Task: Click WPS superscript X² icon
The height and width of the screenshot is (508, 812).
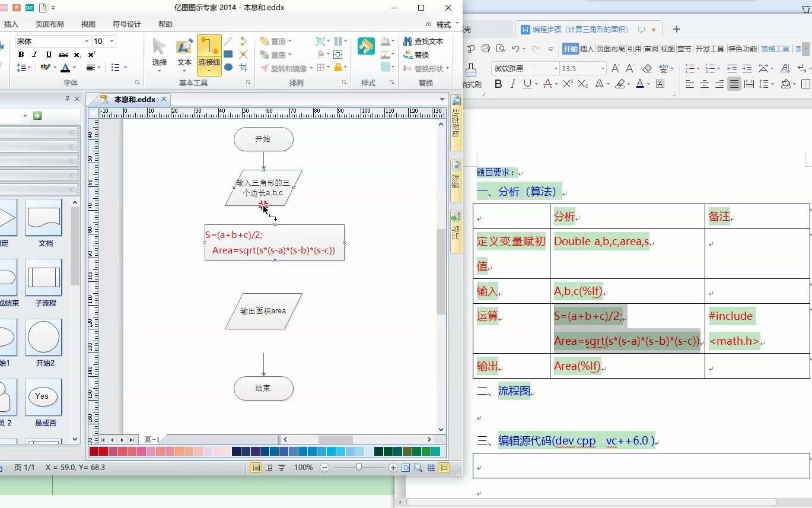Action: coord(568,84)
